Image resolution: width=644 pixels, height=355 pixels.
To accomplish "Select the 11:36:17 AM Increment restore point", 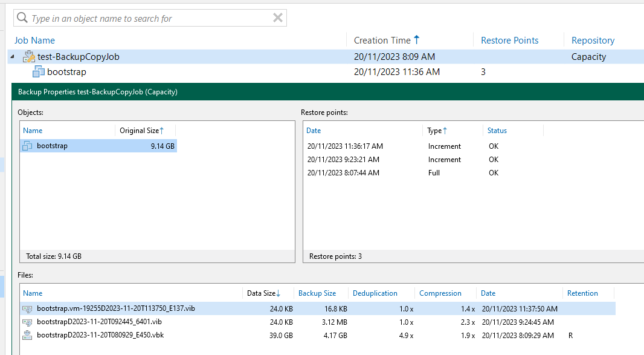I will click(x=344, y=146).
